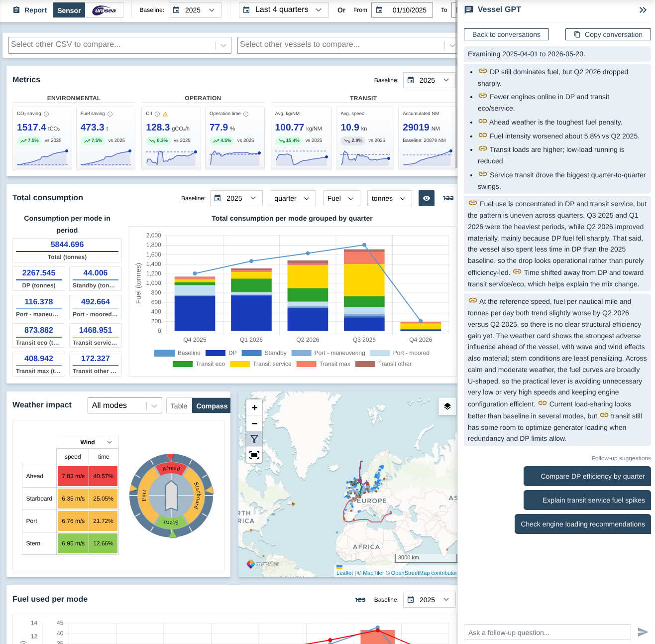Click the Transit max salmon legend swatch

coord(306,364)
